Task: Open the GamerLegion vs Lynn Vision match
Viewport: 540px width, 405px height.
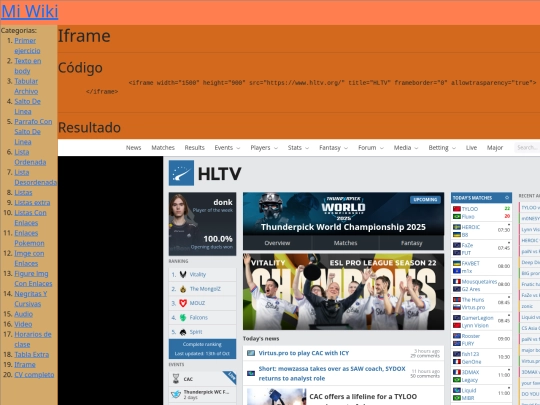Action: (x=481, y=322)
